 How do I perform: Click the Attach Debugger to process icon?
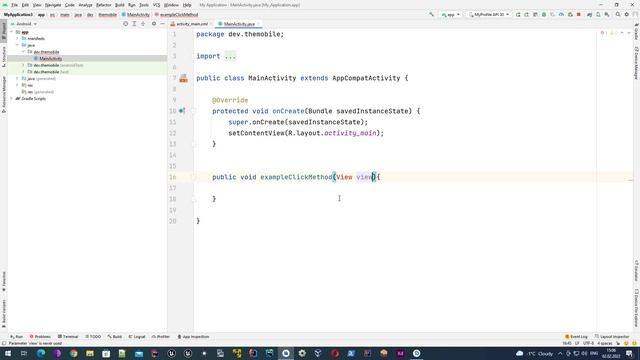[x=570, y=15]
